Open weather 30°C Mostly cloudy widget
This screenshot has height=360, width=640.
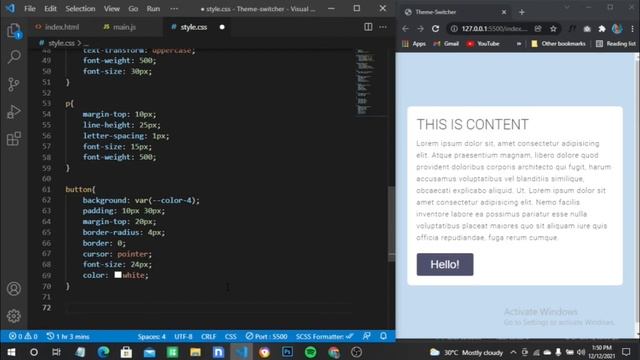[467, 352]
